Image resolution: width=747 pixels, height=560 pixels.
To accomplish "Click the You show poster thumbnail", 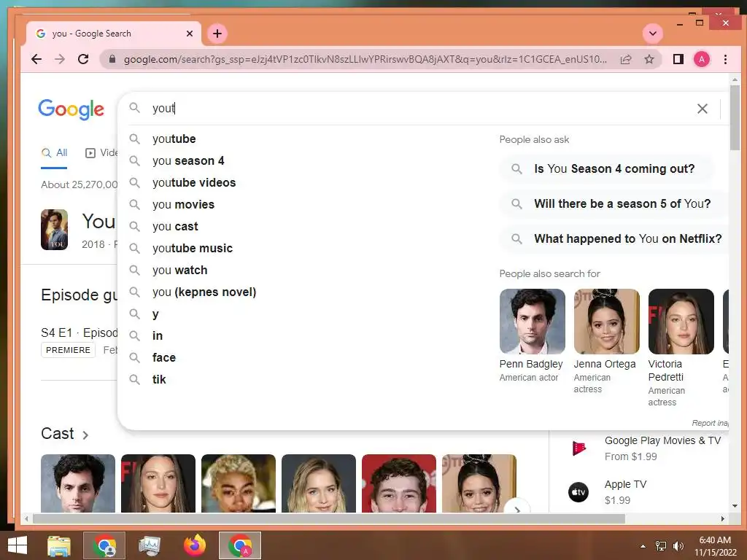I will 54,230.
